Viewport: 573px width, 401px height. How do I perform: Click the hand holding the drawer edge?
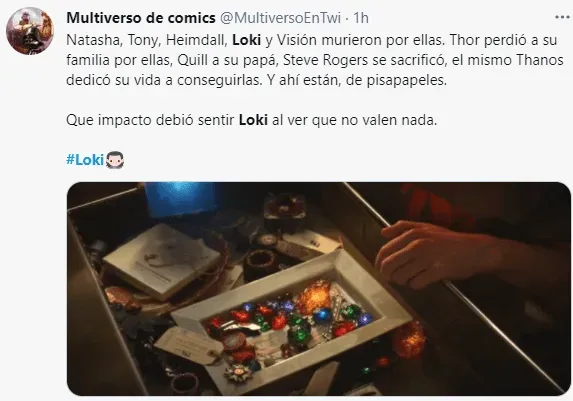click(431, 254)
